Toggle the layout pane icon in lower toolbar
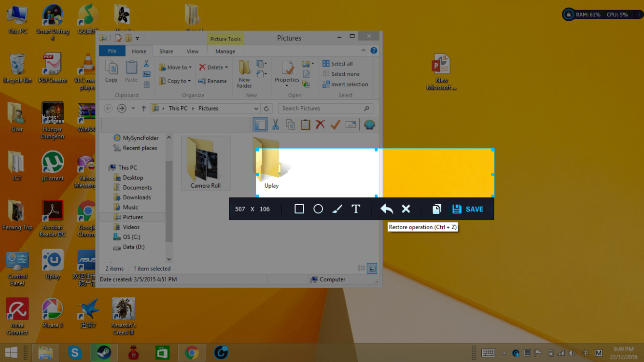This screenshot has height=362, width=644. click(260, 125)
